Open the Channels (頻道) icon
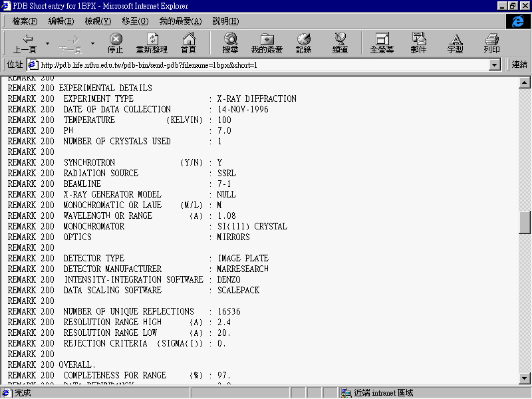Image resolution: width=532 pixels, height=399 pixels. 340,39
